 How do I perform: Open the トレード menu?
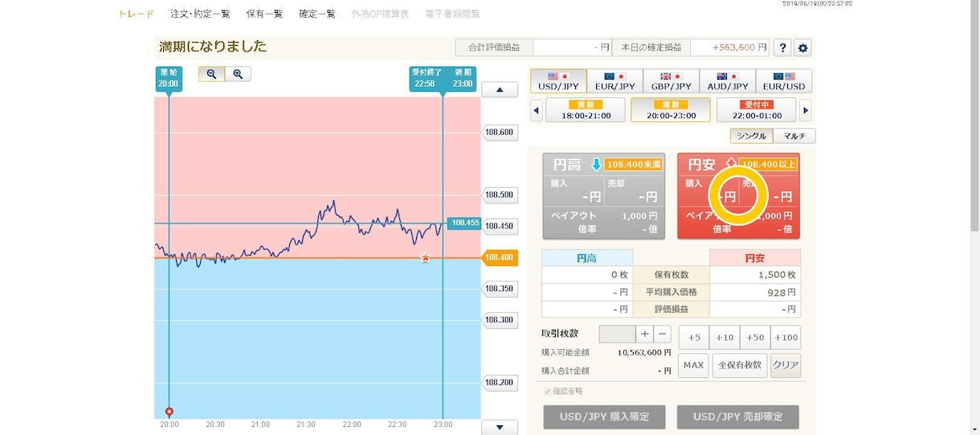click(x=136, y=14)
